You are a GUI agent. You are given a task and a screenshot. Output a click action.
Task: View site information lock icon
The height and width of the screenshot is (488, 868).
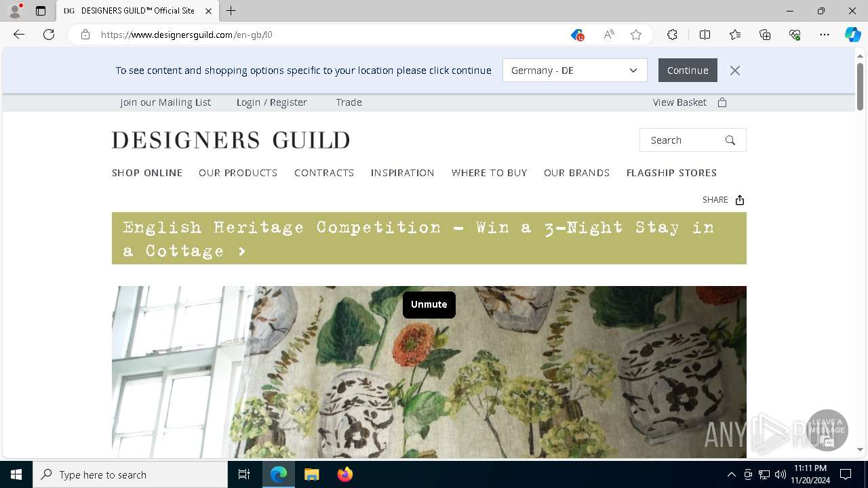click(x=85, y=35)
